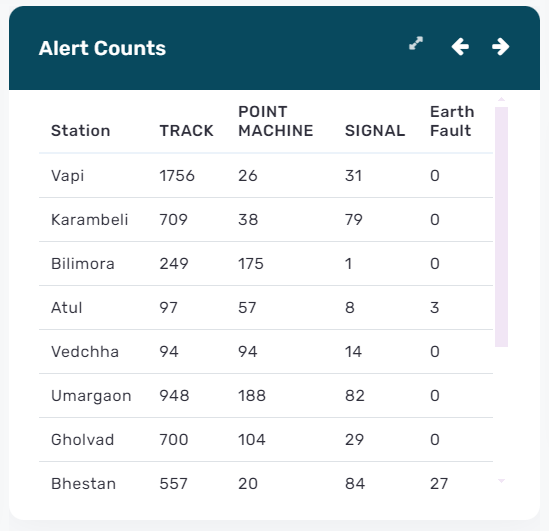
Task: Click the Earth Fault column header
Action: [x=452, y=121]
